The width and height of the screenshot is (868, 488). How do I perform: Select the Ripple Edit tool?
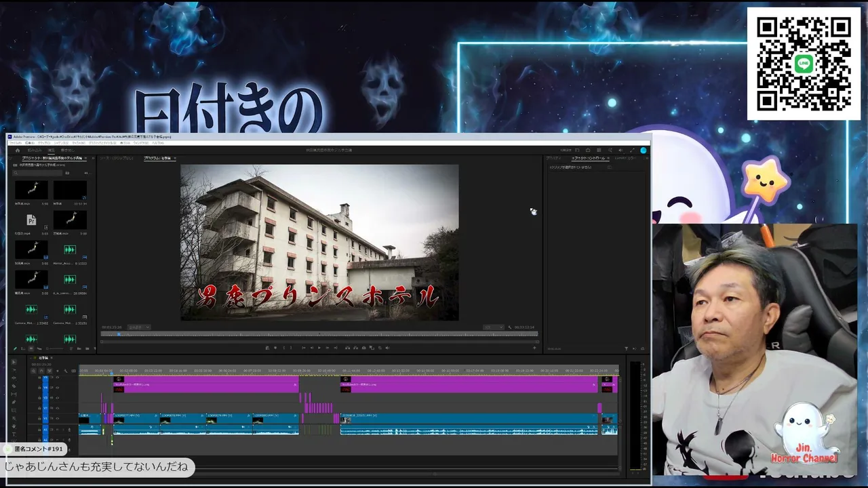click(x=14, y=378)
